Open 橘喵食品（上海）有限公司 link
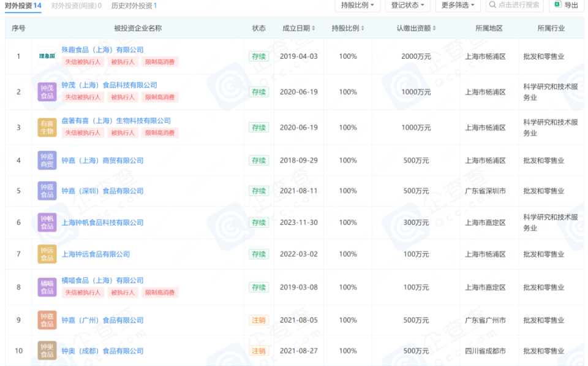 coord(102,280)
